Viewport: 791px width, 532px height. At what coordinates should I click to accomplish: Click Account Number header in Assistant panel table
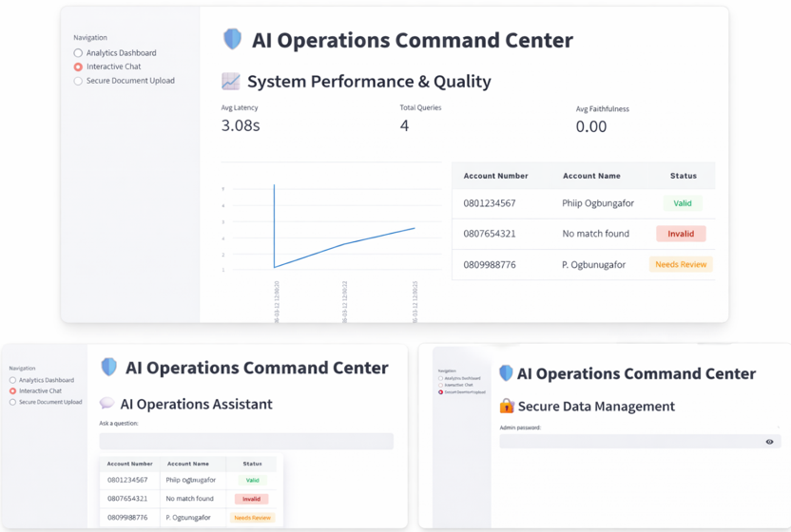click(x=129, y=464)
